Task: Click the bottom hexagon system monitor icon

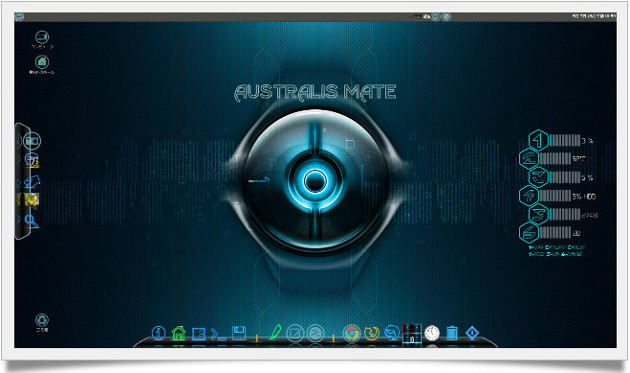Action: pos(529,233)
